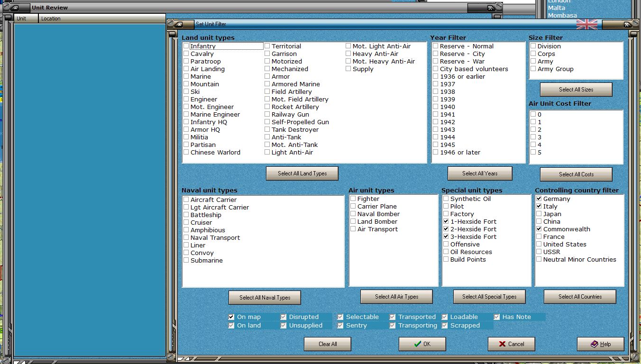Click the Set Unit Filter window menu icon

coord(178,24)
